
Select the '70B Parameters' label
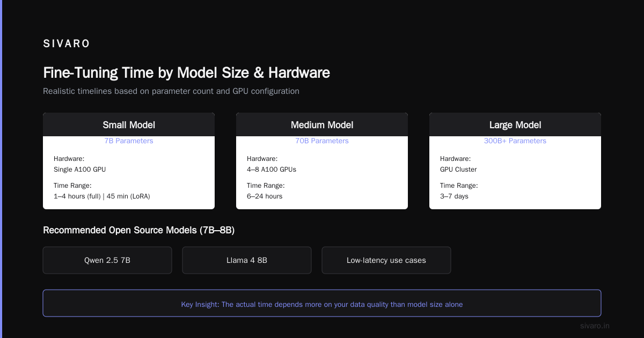coord(322,141)
